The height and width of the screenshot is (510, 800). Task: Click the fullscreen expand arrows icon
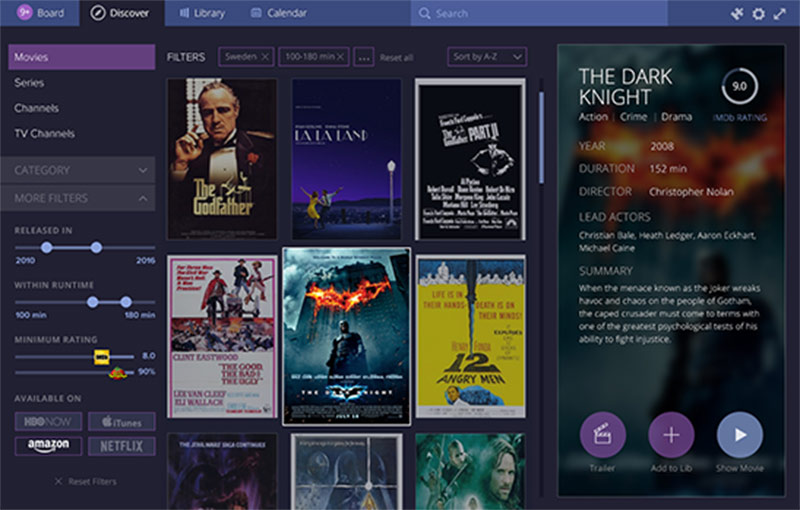[x=780, y=14]
